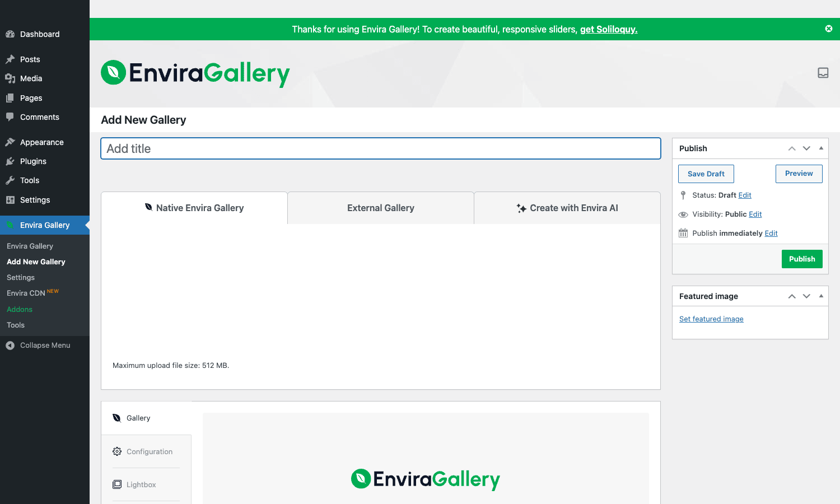Click the Gallery leaf tab icon
The height and width of the screenshot is (504, 840).
point(117,418)
